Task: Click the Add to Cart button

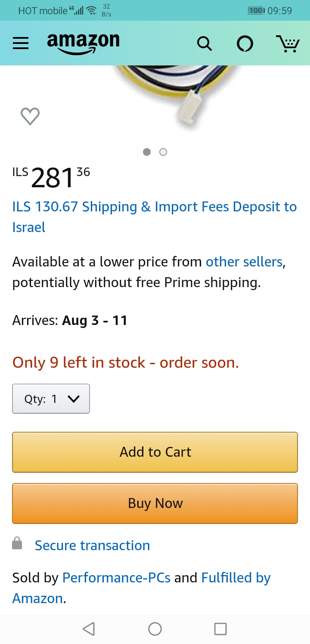Action: (155, 452)
